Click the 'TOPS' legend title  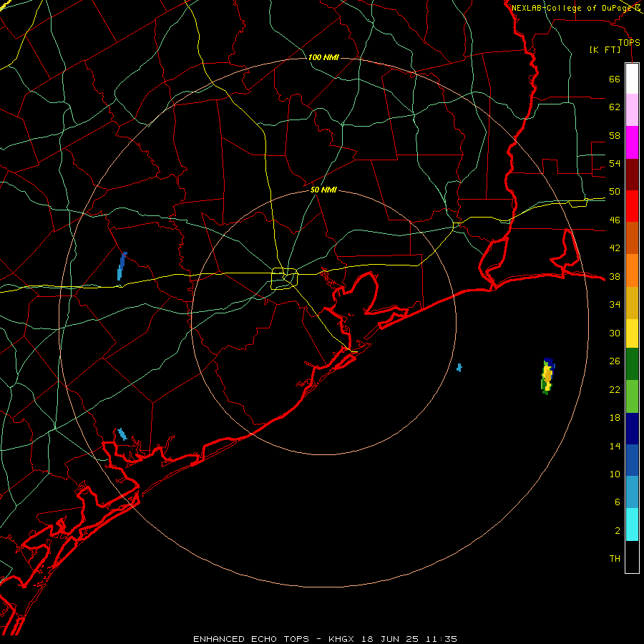click(629, 43)
